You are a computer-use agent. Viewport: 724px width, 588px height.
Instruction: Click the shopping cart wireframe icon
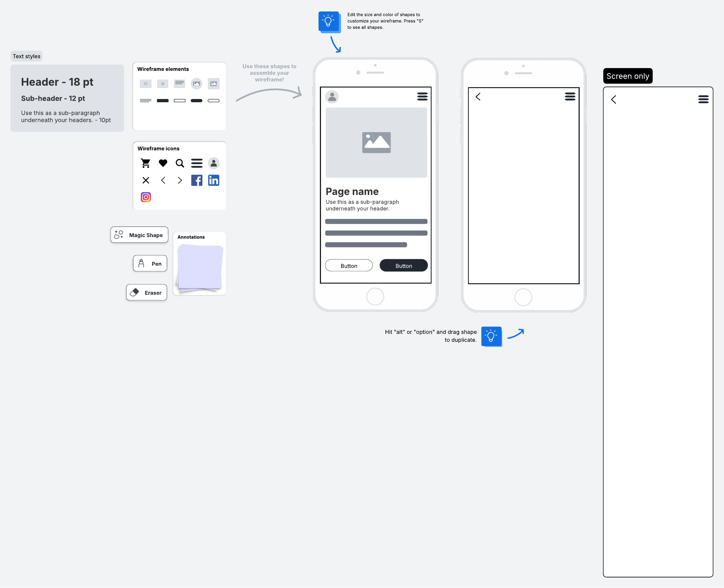[146, 163]
